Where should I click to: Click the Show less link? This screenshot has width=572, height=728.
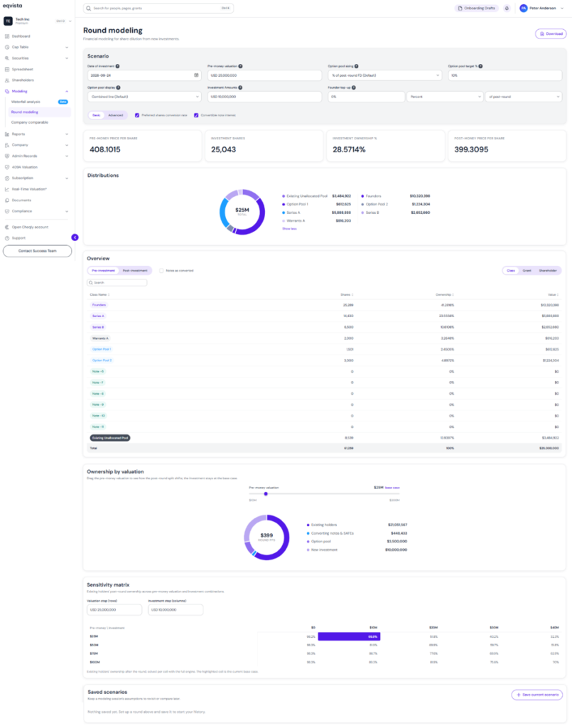click(289, 229)
